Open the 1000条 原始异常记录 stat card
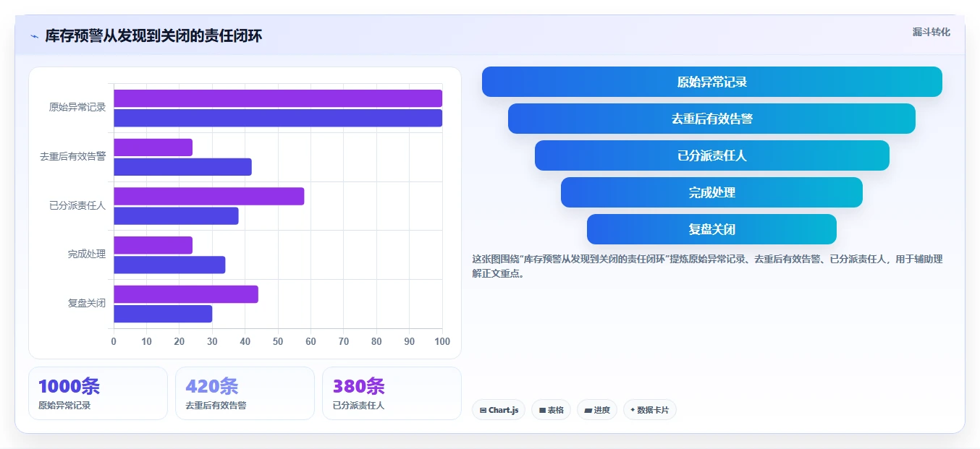 tap(98, 393)
